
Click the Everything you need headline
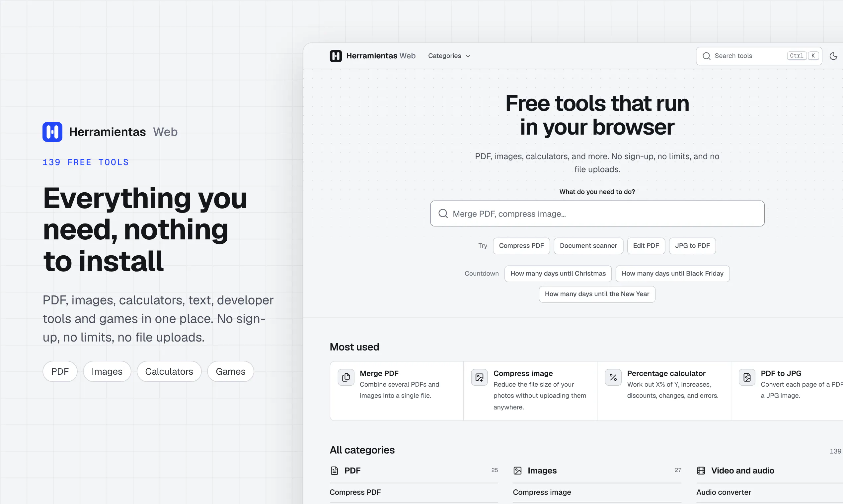(x=145, y=229)
